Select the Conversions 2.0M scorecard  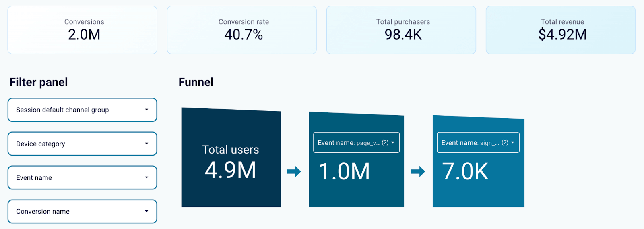point(82,30)
